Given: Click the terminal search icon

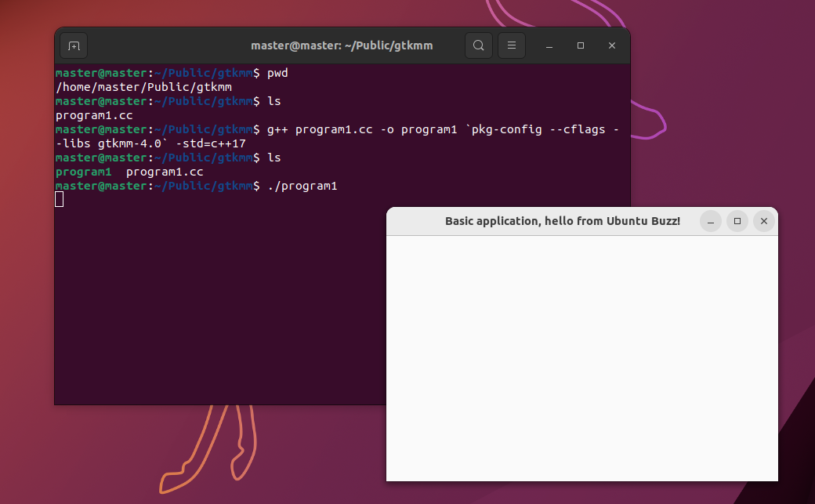Looking at the screenshot, I should [x=479, y=45].
